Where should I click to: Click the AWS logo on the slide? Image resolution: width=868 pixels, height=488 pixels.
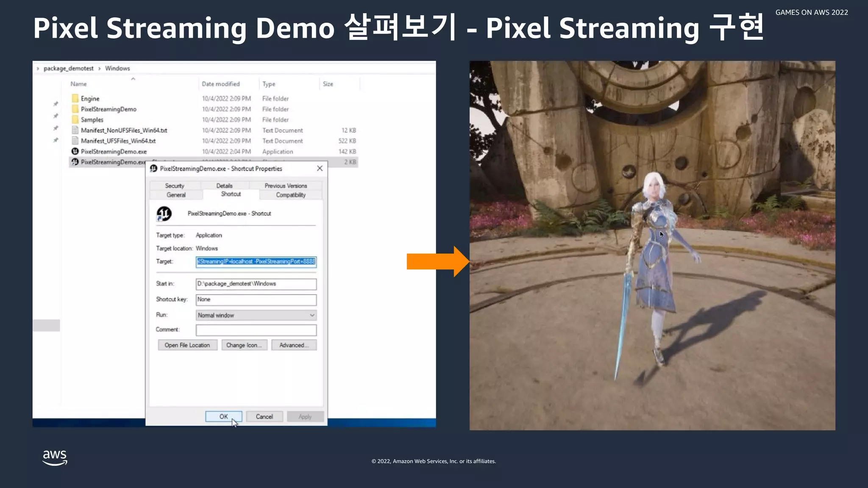point(55,458)
